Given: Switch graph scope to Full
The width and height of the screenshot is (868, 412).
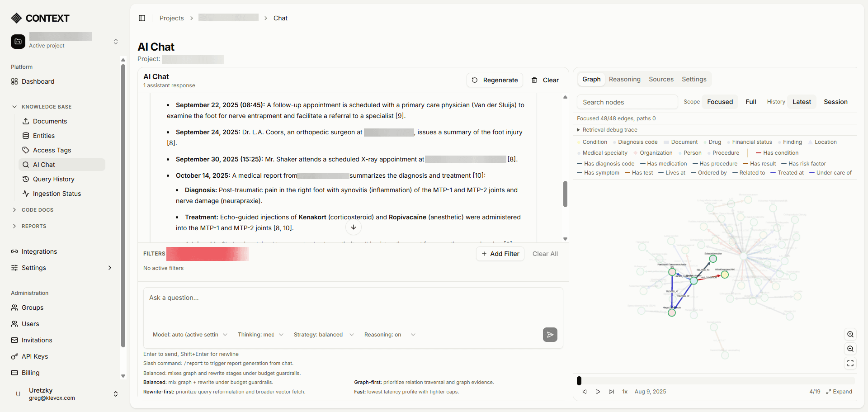Looking at the screenshot, I should point(751,101).
